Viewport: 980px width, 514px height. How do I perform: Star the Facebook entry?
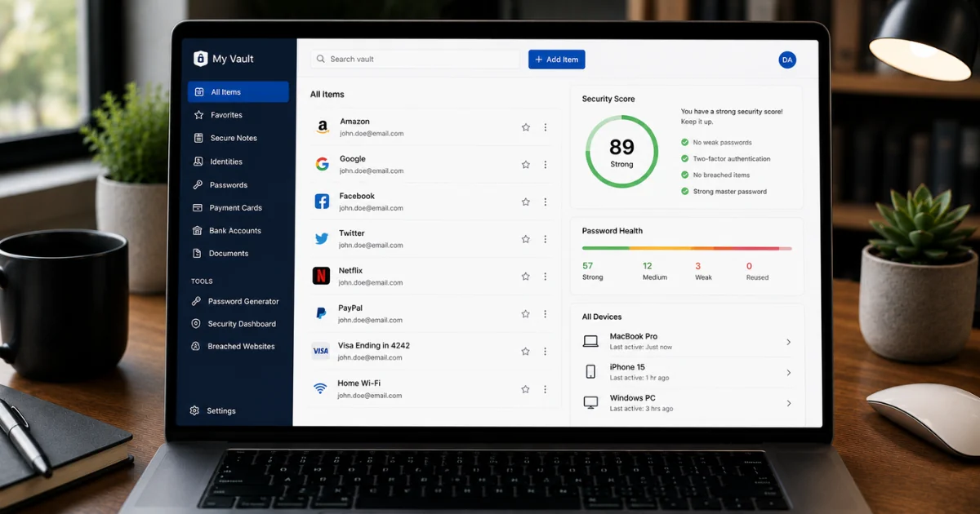tap(526, 202)
